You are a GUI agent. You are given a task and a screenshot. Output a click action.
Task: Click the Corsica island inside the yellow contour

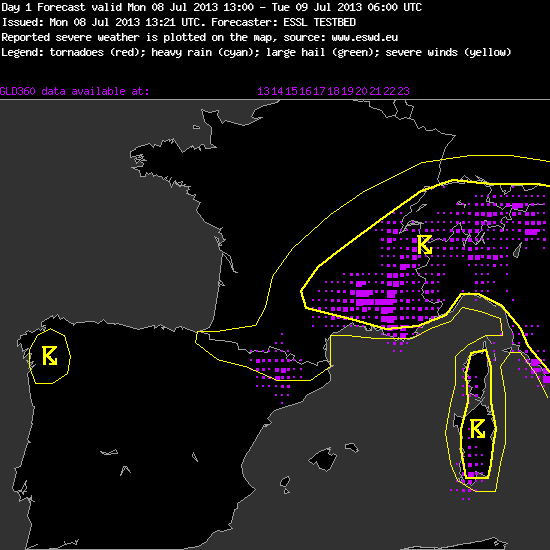pyautogui.click(x=477, y=373)
